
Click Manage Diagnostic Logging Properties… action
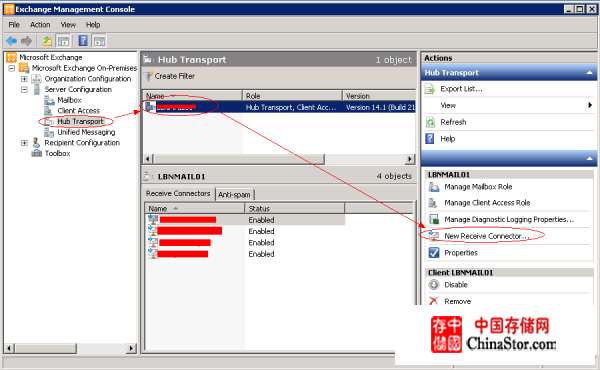click(509, 220)
